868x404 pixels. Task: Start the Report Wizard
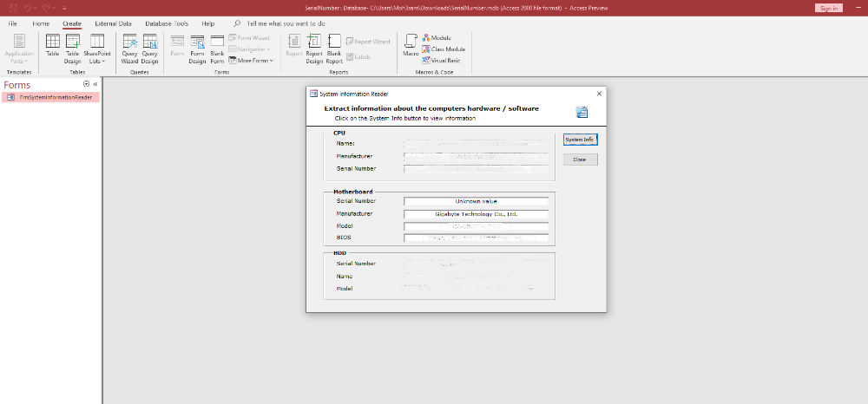(368, 42)
